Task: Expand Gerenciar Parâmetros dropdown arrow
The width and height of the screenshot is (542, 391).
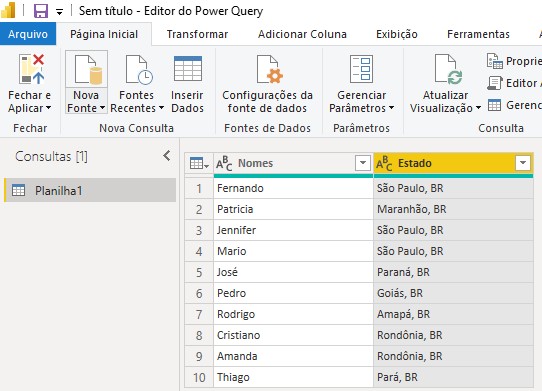Action: pyautogui.click(x=391, y=108)
